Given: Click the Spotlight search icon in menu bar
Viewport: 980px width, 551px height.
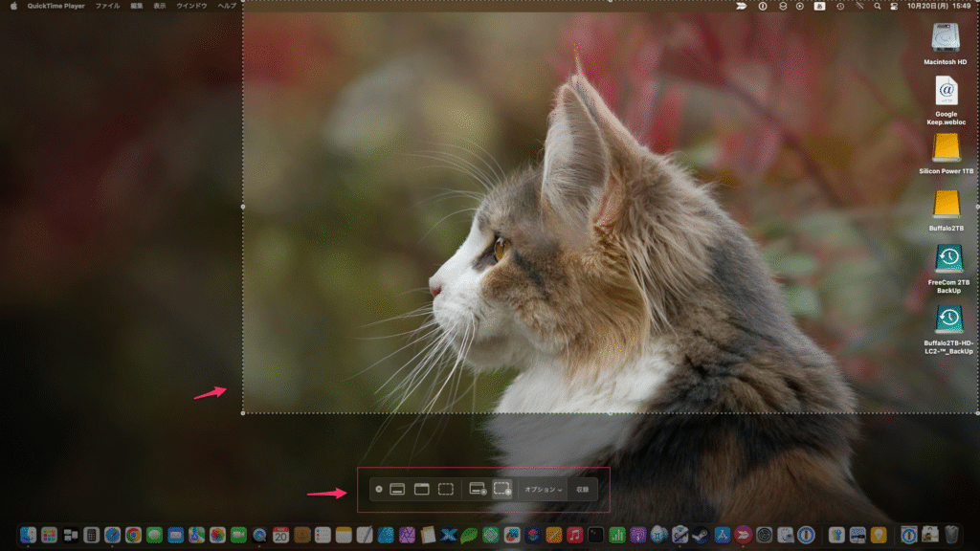Looking at the screenshot, I should [876, 6].
